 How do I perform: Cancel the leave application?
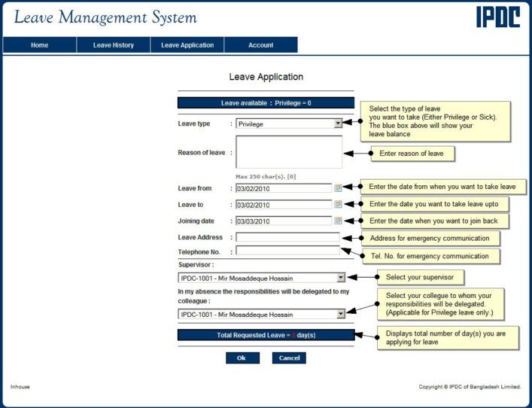[289, 358]
